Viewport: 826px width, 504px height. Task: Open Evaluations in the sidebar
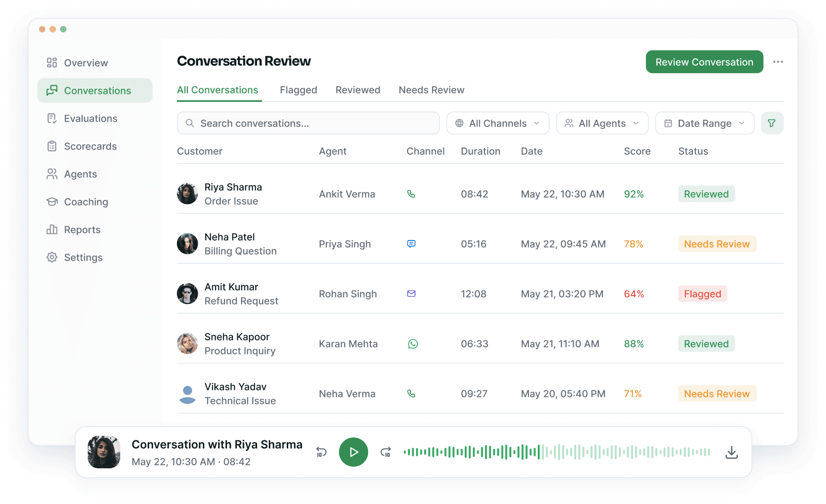(95, 118)
